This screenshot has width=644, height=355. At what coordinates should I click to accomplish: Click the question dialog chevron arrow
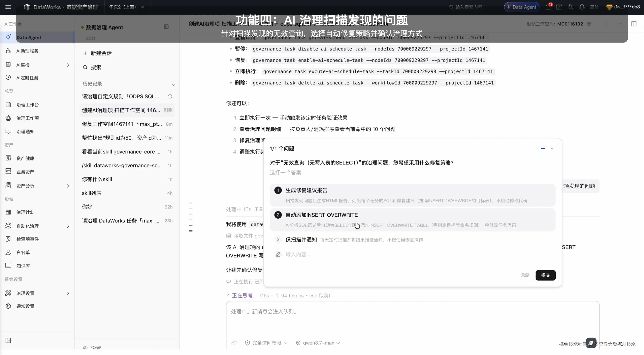552,149
